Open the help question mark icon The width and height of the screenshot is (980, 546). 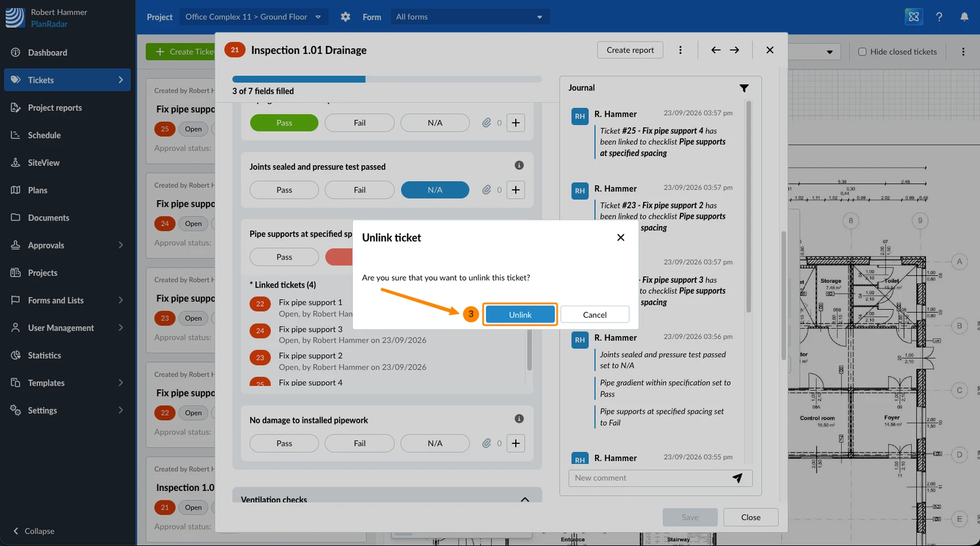(x=939, y=17)
